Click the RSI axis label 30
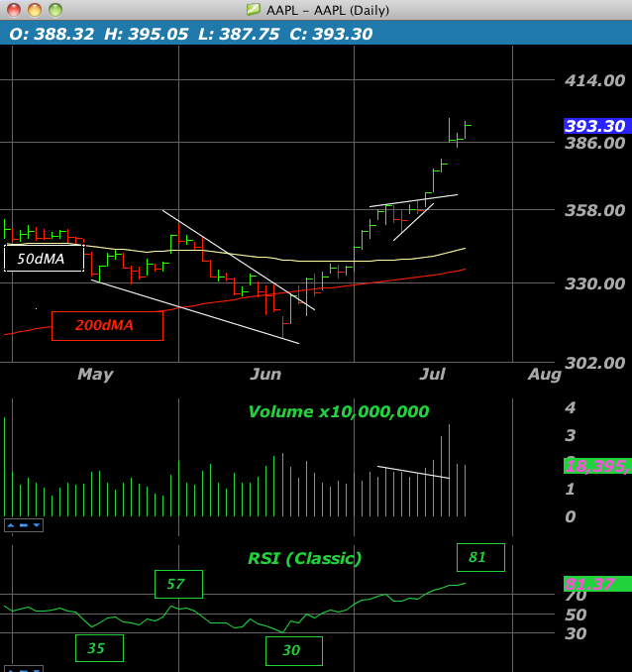Viewport: 632px width, 672px height. coord(576,634)
